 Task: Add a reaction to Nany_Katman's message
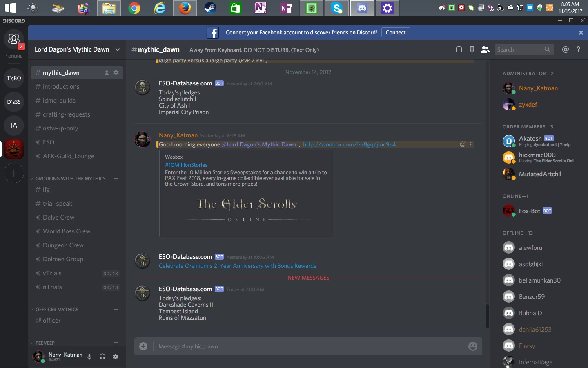click(x=463, y=144)
